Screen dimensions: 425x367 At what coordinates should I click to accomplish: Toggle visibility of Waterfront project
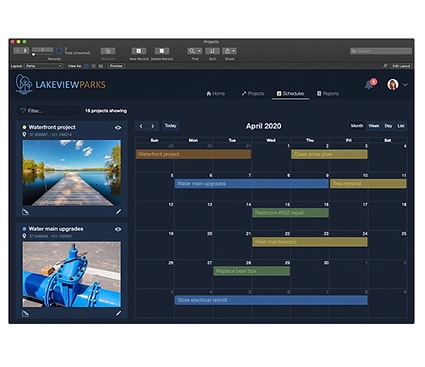[118, 127]
